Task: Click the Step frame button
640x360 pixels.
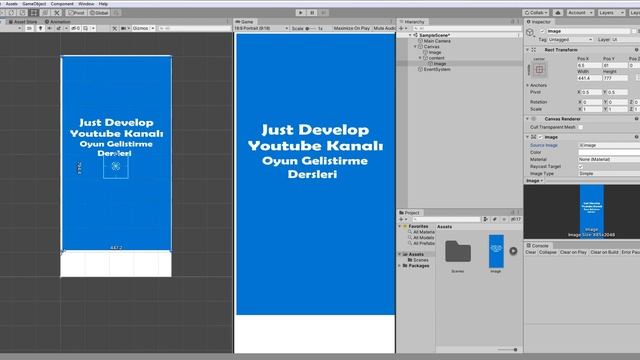Action: tap(323, 13)
